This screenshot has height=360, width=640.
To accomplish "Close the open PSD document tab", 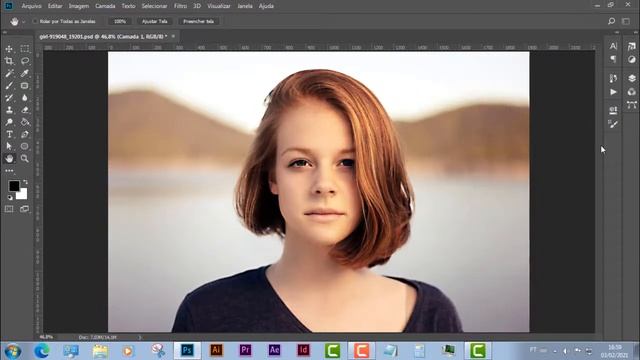I will click(173, 36).
